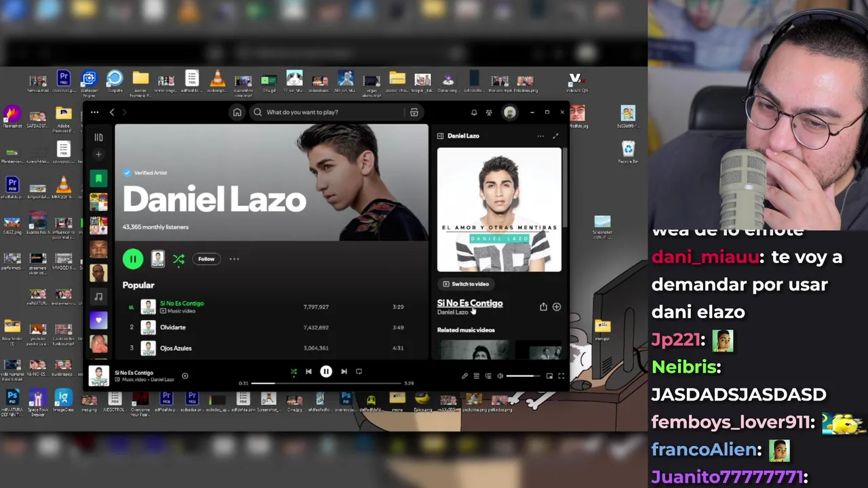This screenshot has width=868, height=488.
Task: Add song to Liked Songs in side panel
Action: (x=557, y=307)
